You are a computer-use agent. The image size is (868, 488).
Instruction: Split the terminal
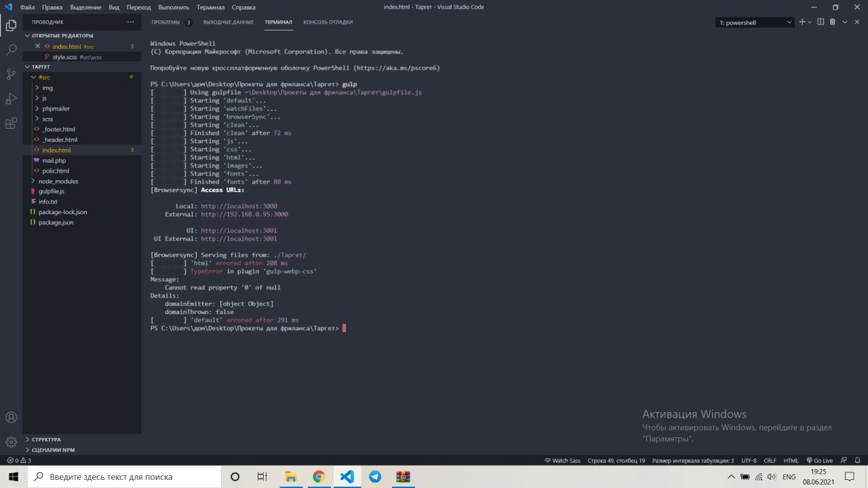click(x=821, y=22)
